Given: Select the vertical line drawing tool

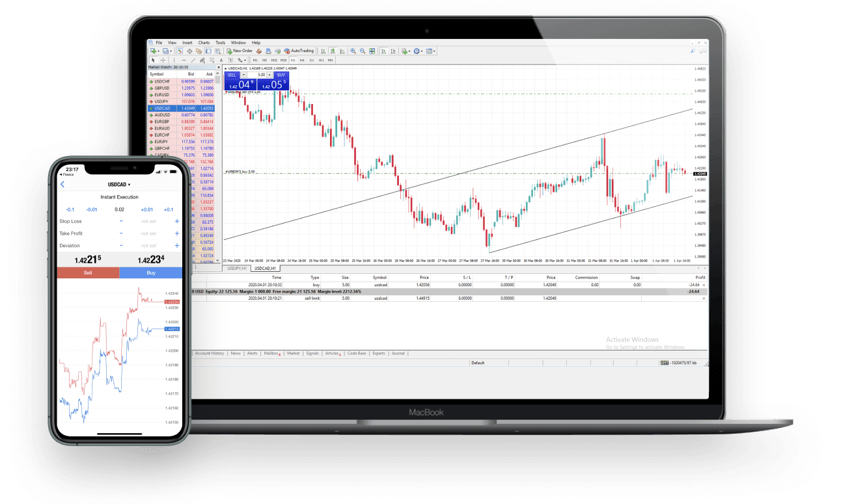Looking at the screenshot, I should 174,60.
